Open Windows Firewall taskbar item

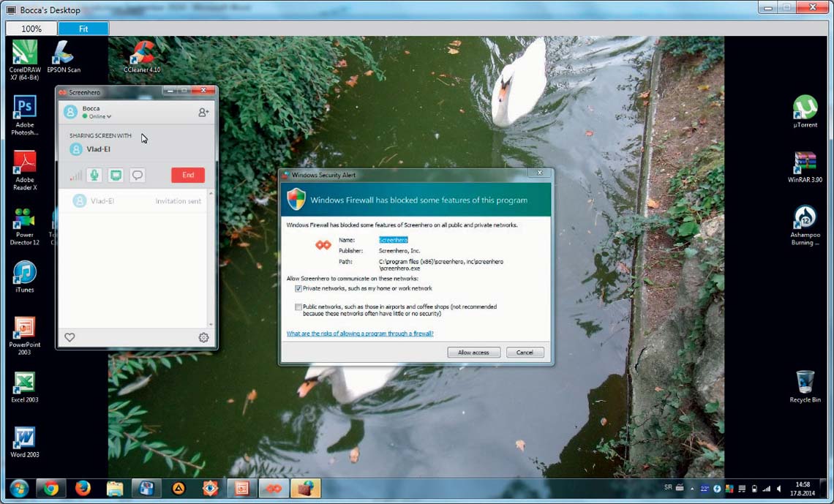coord(306,488)
